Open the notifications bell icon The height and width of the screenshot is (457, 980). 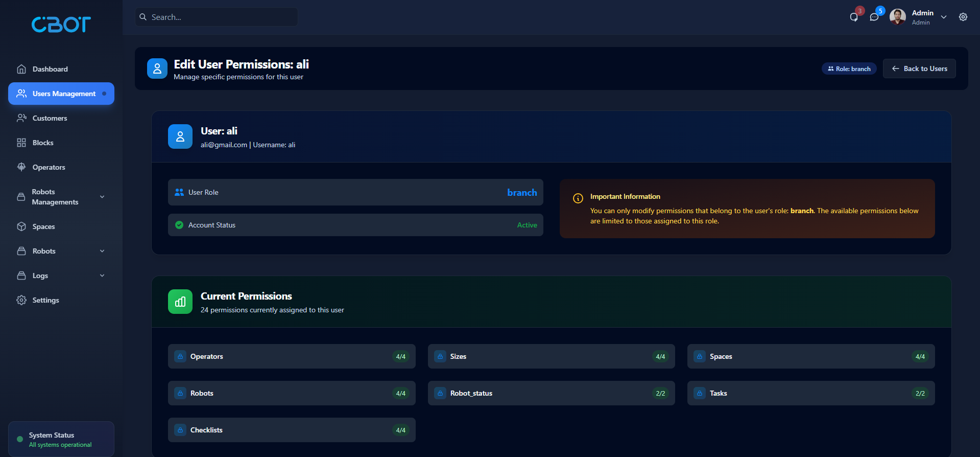click(x=854, y=17)
